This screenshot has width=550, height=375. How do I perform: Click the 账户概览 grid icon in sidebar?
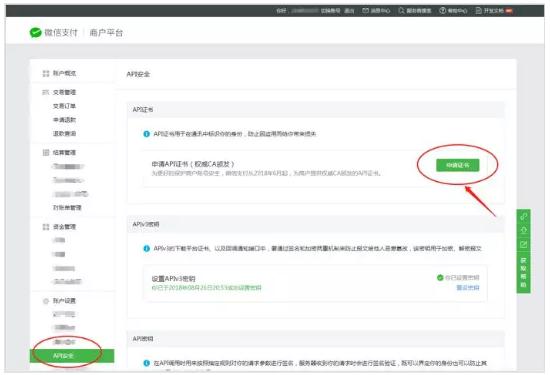46,73
